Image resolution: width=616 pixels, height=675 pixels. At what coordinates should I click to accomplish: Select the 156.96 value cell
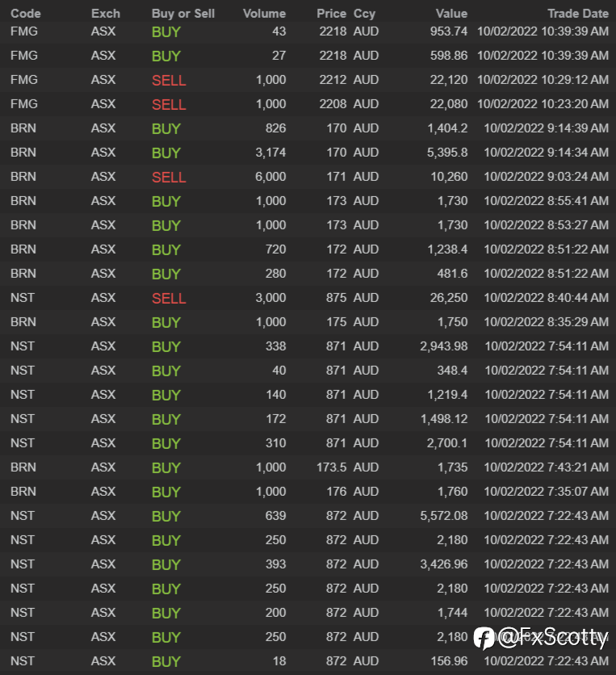449,660
